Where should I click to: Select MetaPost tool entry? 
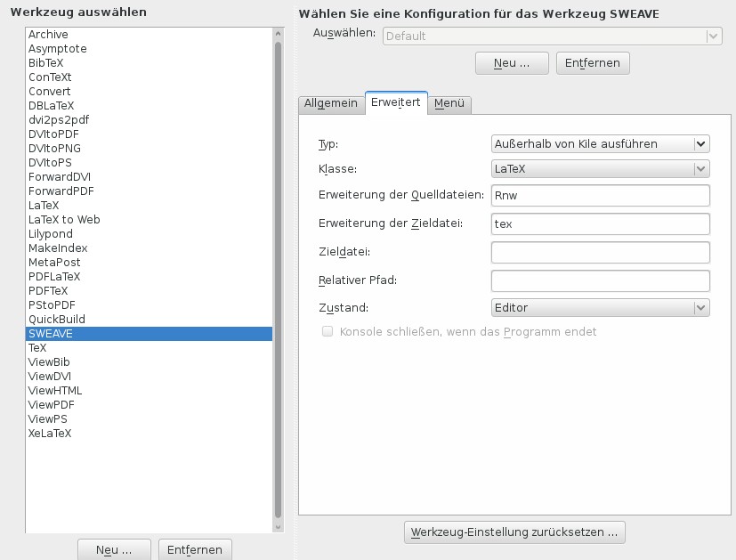pos(149,263)
